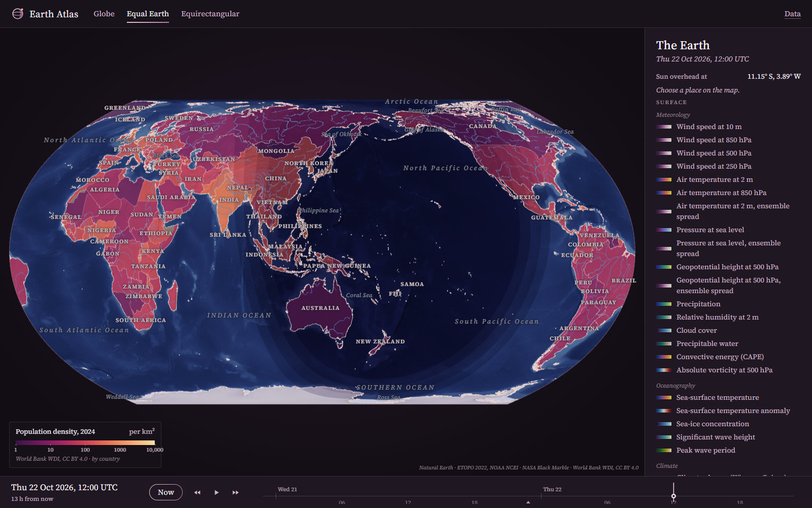Viewport: 812px width, 508px height.
Task: Click the rewind playback icon
Action: (197, 492)
